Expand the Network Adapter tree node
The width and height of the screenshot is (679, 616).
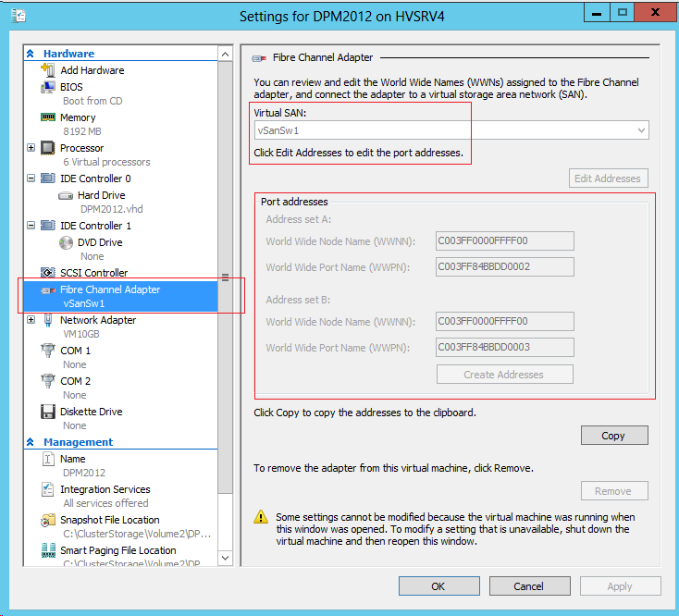(x=31, y=320)
